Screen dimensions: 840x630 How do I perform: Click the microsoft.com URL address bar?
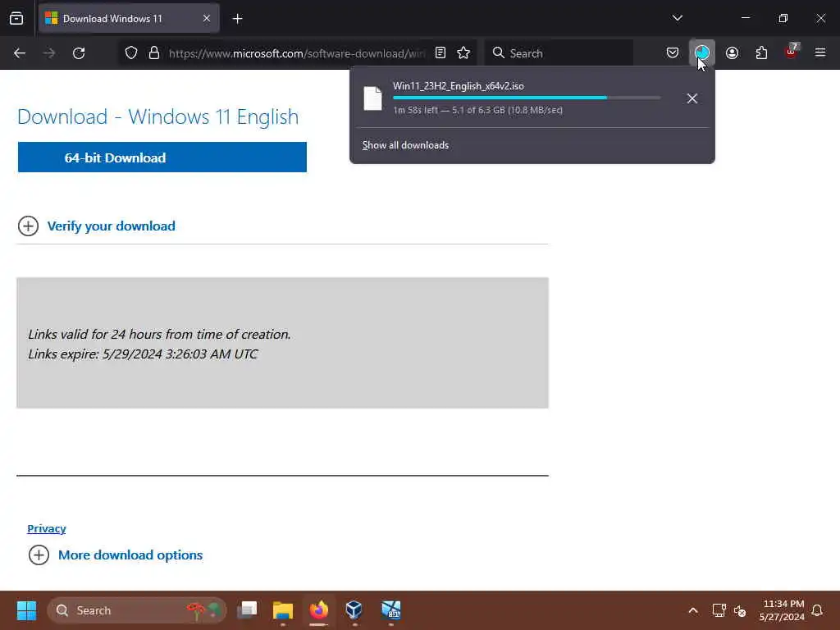click(x=297, y=53)
